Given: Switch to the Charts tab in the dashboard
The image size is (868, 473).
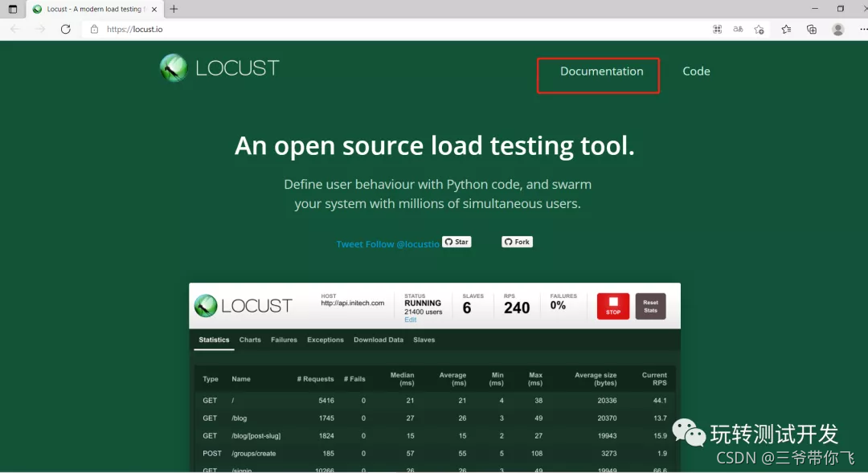Looking at the screenshot, I should click(250, 340).
